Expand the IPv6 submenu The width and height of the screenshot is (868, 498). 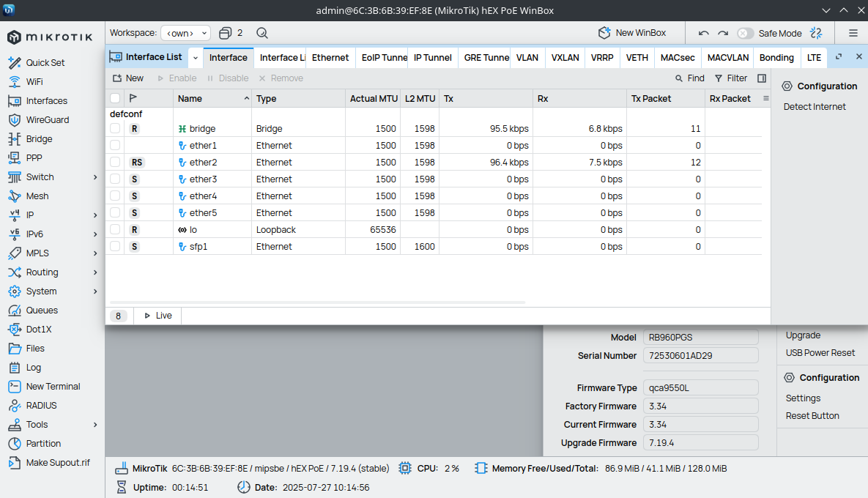[95, 234]
